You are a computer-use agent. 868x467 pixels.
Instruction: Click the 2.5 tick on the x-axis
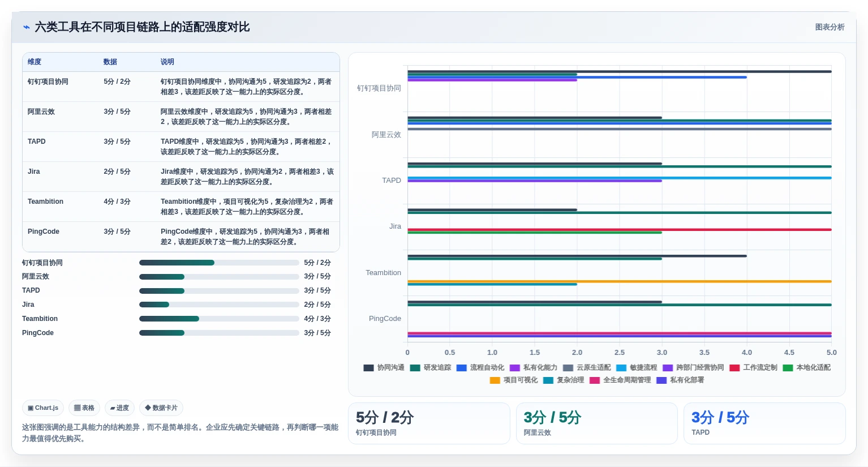tap(620, 353)
